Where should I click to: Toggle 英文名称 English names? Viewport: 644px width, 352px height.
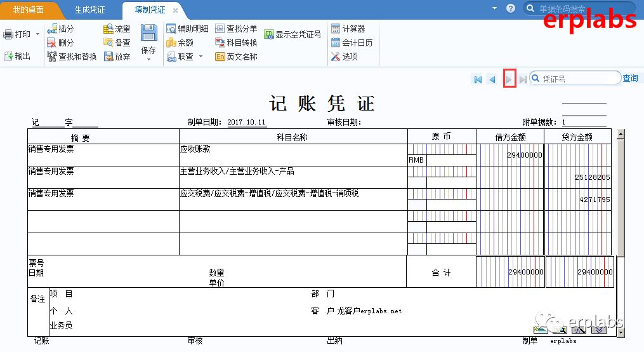pos(237,57)
